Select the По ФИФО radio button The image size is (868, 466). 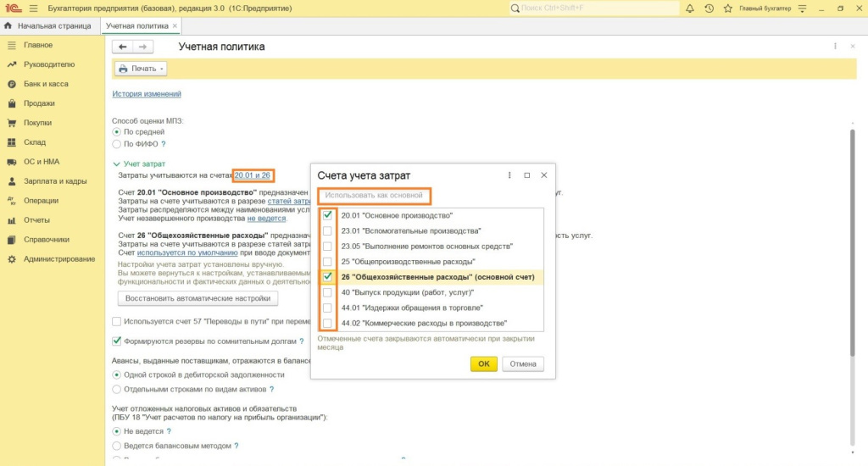coord(117,144)
